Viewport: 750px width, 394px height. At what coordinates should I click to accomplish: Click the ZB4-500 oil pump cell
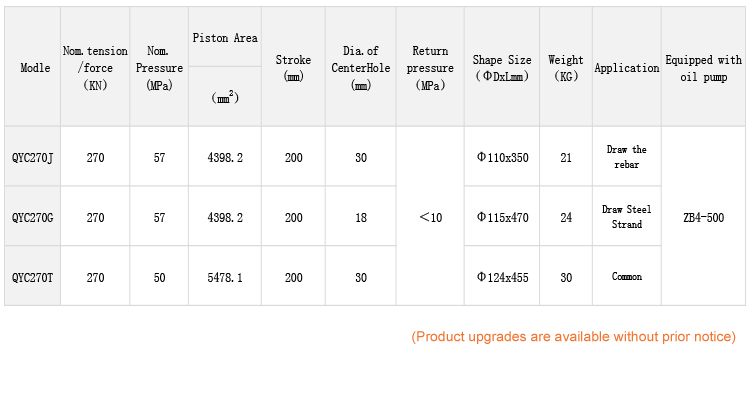pos(703,216)
